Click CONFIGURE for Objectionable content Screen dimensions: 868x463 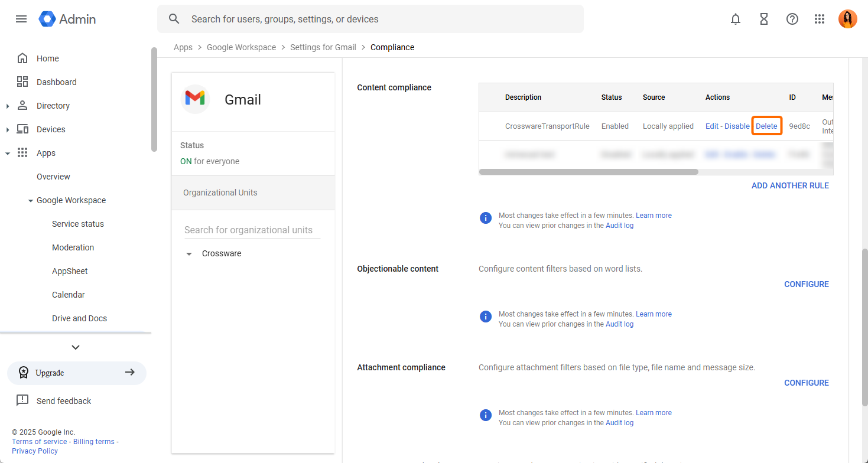tap(806, 284)
